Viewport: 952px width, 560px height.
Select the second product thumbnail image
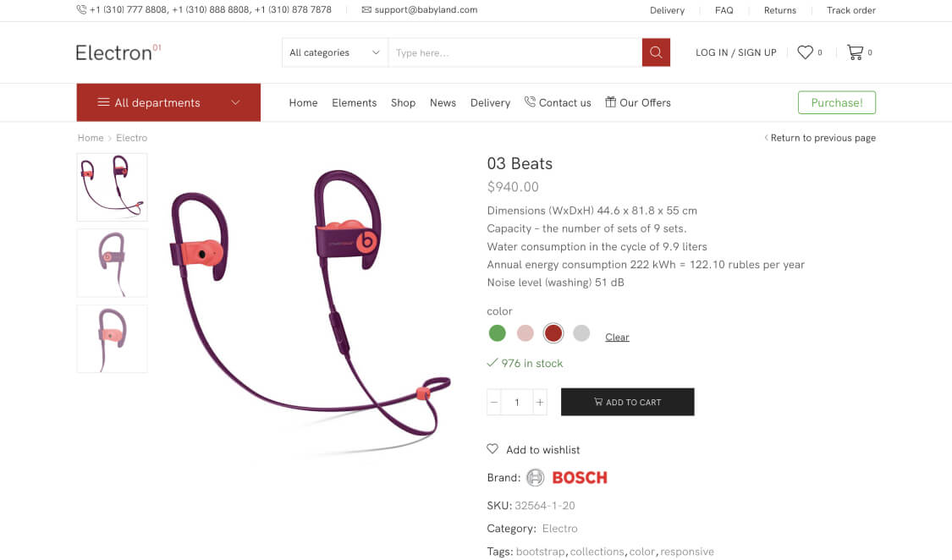tap(112, 263)
